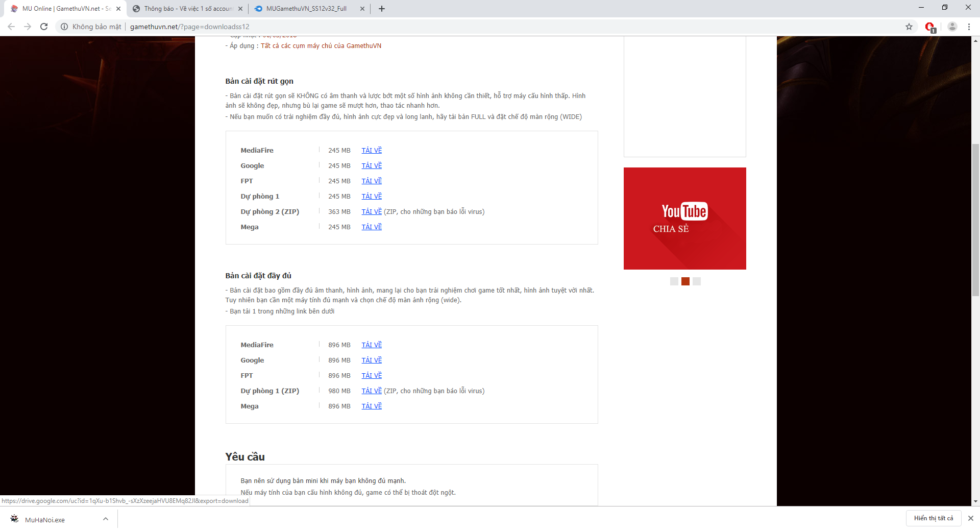Close the MU Online GamethuVN tab
This screenshot has height=531, width=980.
coord(118,9)
